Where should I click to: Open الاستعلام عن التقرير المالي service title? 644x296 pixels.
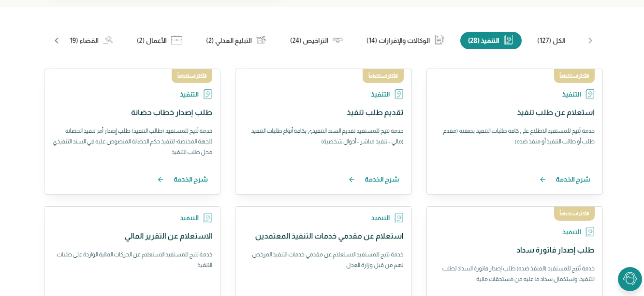[x=168, y=236]
